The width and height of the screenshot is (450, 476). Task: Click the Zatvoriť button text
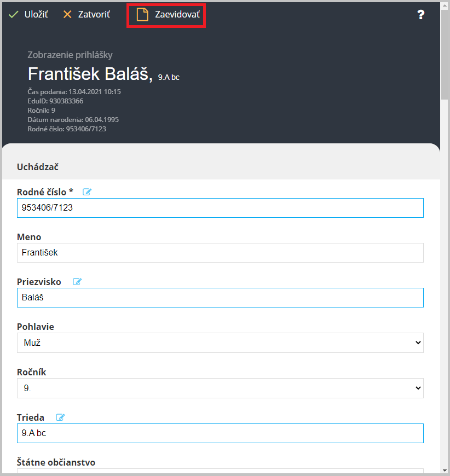[94, 14]
